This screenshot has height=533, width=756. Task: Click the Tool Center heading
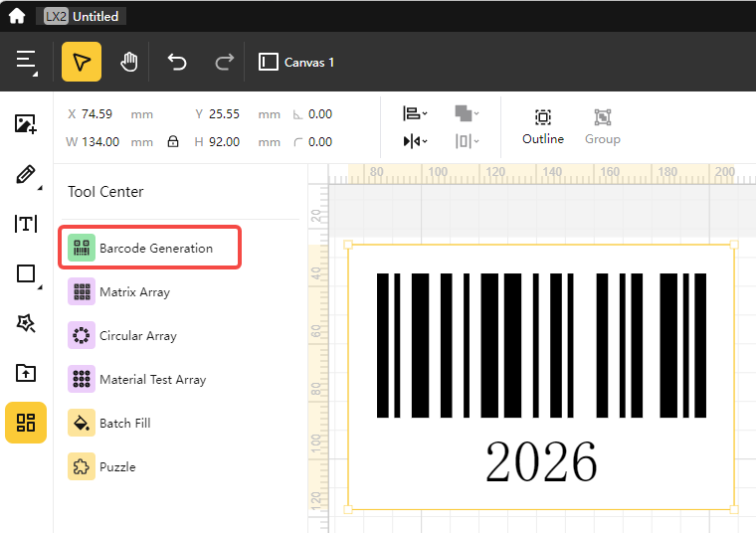[105, 192]
